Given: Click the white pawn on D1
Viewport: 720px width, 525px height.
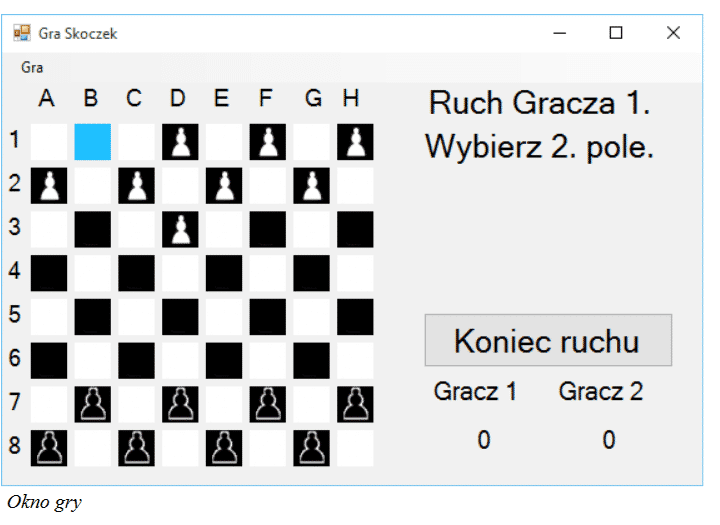Looking at the screenshot, I should [x=179, y=142].
